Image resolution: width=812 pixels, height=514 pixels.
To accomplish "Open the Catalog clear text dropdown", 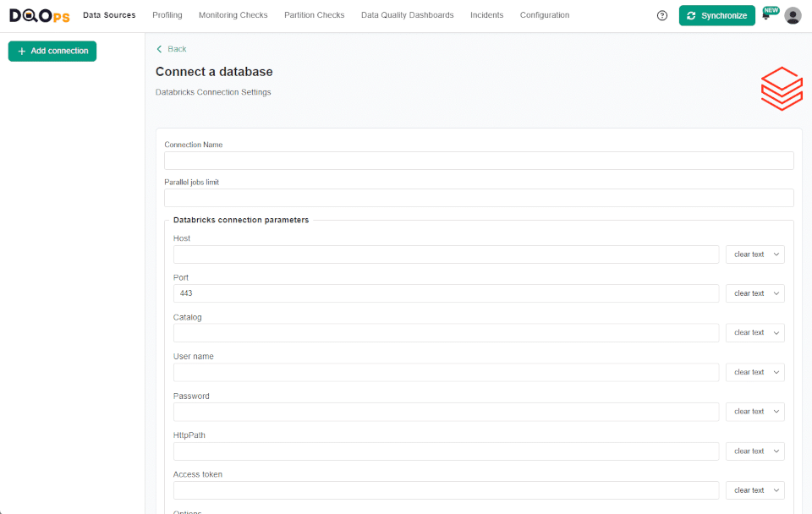I will pos(755,333).
